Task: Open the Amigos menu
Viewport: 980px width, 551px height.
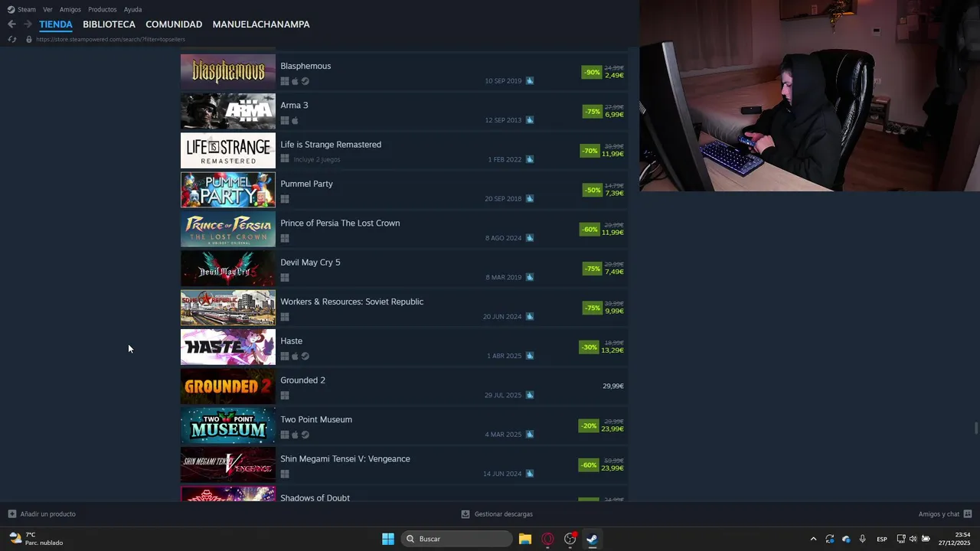Action: (x=70, y=10)
